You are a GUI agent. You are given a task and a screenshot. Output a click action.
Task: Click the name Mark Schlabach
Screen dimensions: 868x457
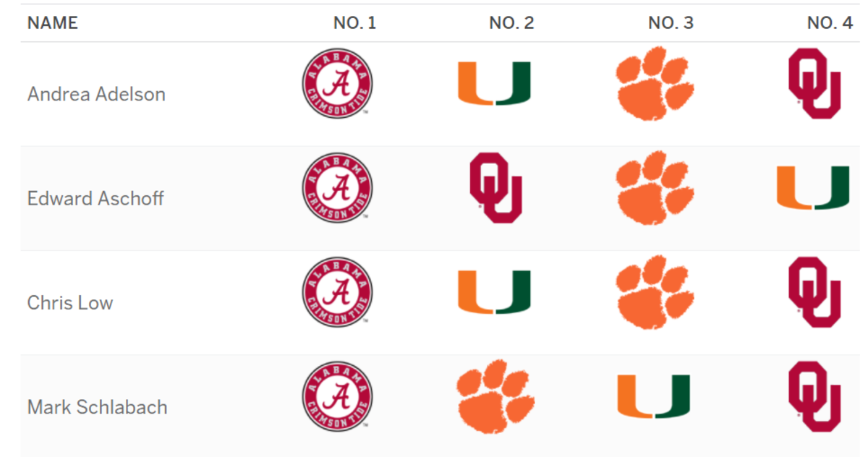[97, 407]
